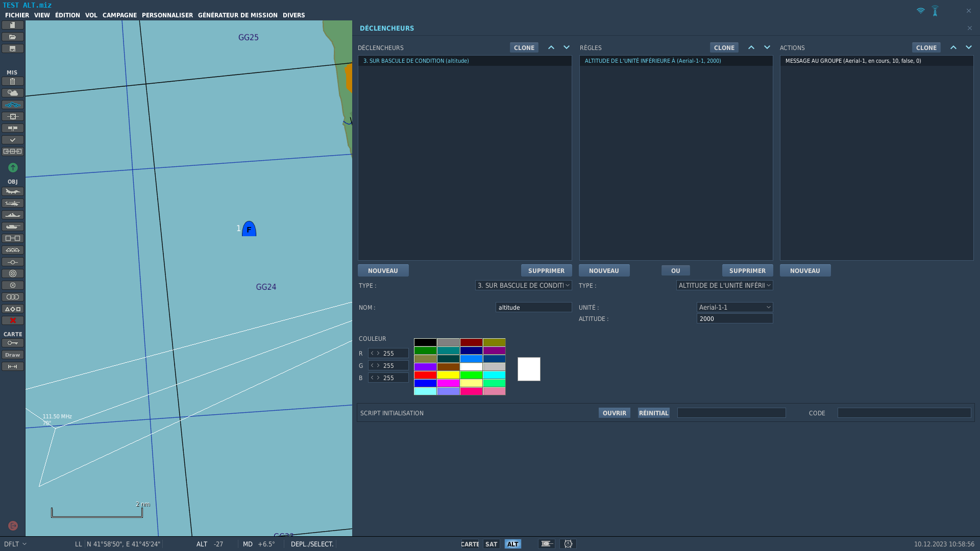Click the checkmark mission options icon
Image resolution: width=980 pixels, height=551 pixels.
(13, 140)
